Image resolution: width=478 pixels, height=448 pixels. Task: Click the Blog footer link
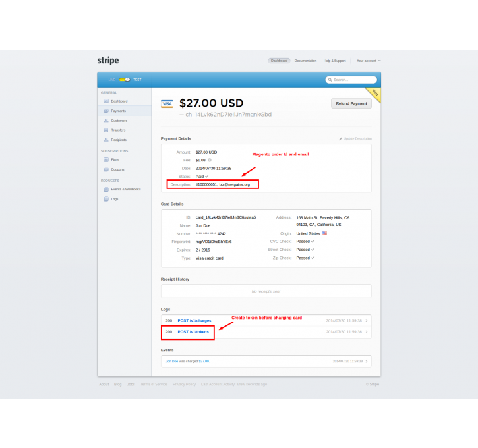(117, 384)
